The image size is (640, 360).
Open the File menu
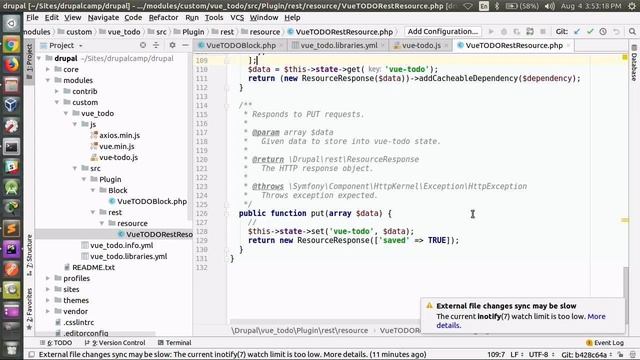tap(32, 18)
